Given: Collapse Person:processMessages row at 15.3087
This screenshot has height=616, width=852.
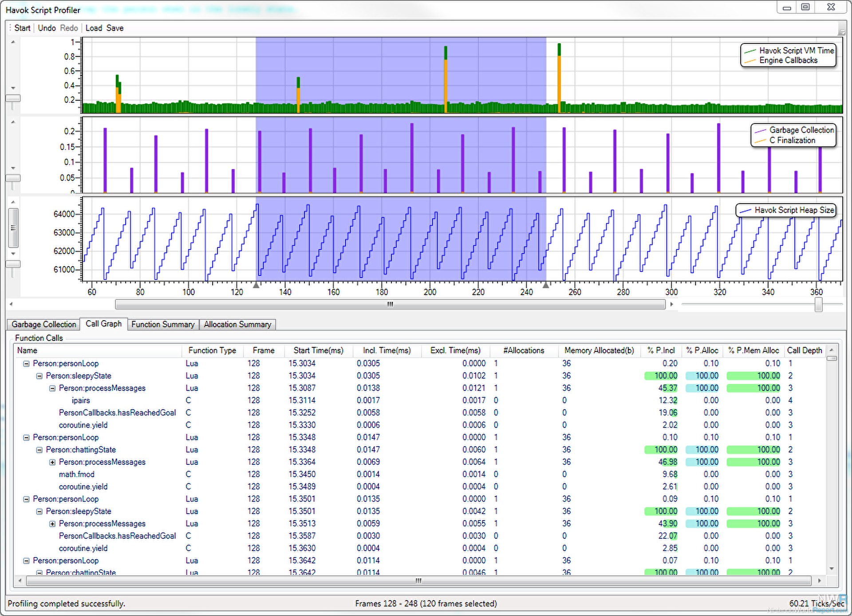Looking at the screenshot, I should [52, 388].
